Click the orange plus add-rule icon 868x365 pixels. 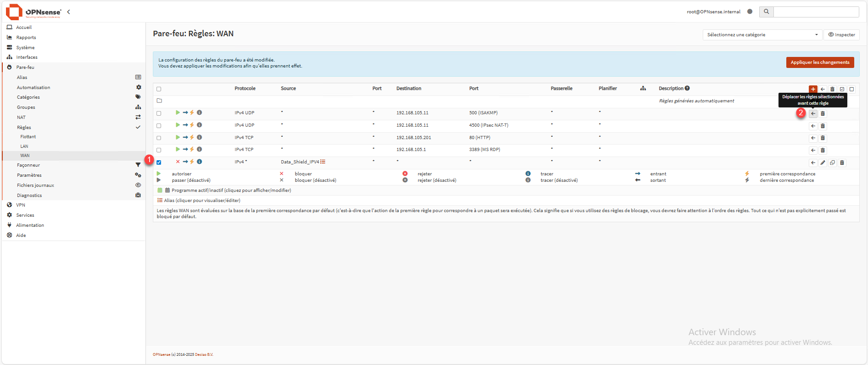coord(813,89)
